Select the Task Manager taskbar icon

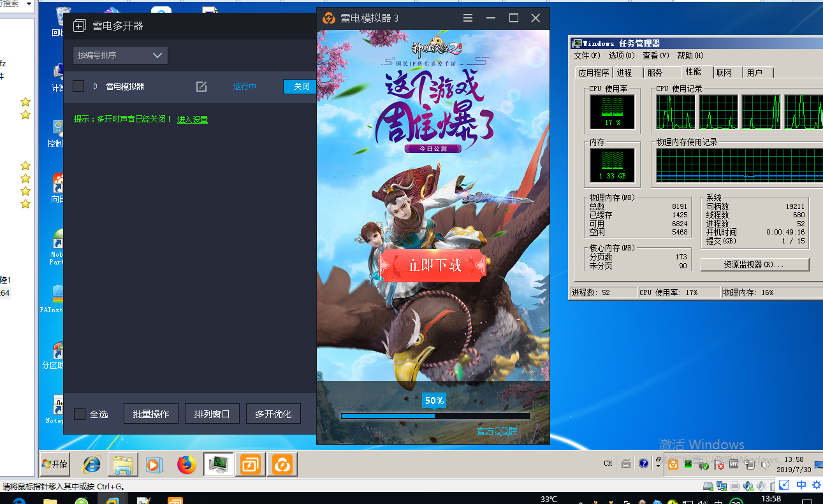[218, 464]
